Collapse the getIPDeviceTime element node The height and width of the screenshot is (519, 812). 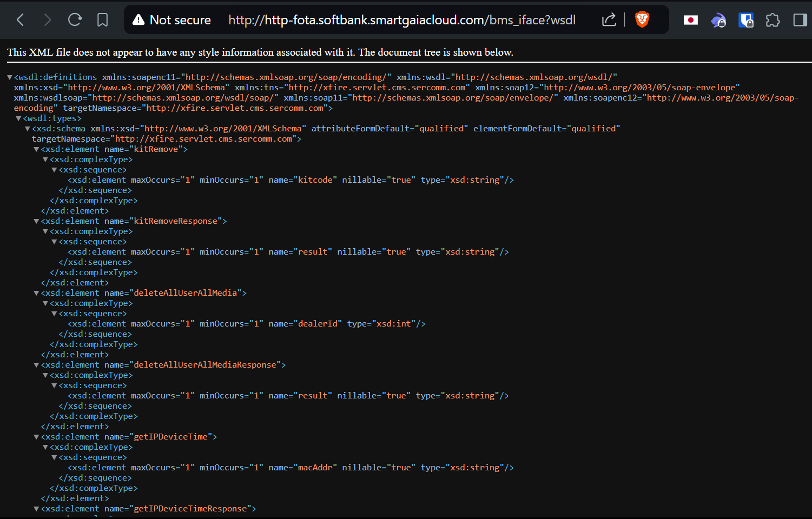[36, 437]
